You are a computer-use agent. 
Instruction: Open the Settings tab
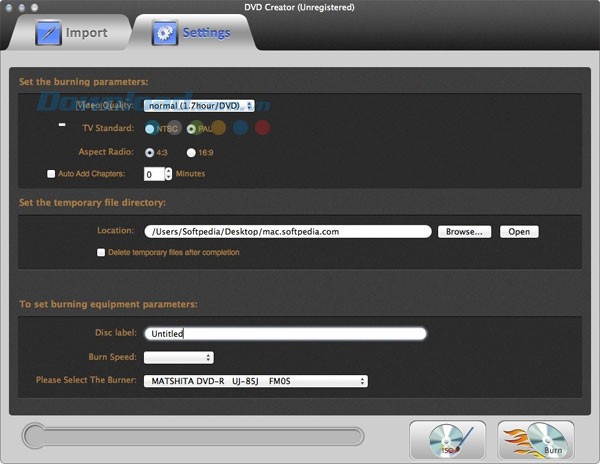coord(194,33)
